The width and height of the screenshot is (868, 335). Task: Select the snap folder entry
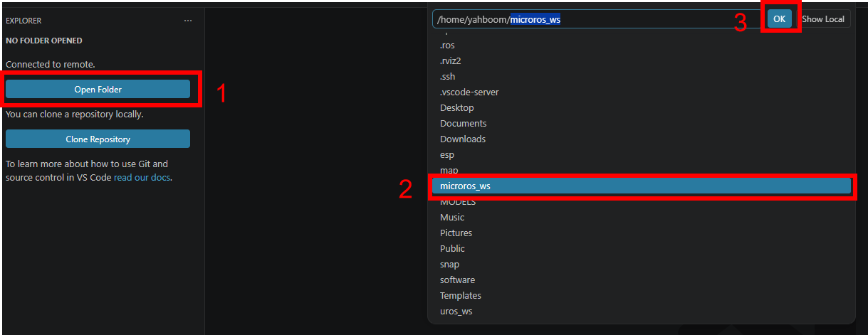click(x=642, y=264)
